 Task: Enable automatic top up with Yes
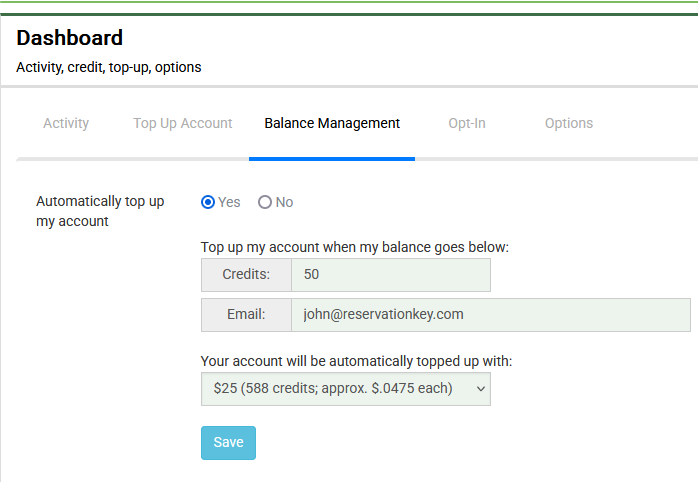click(208, 202)
